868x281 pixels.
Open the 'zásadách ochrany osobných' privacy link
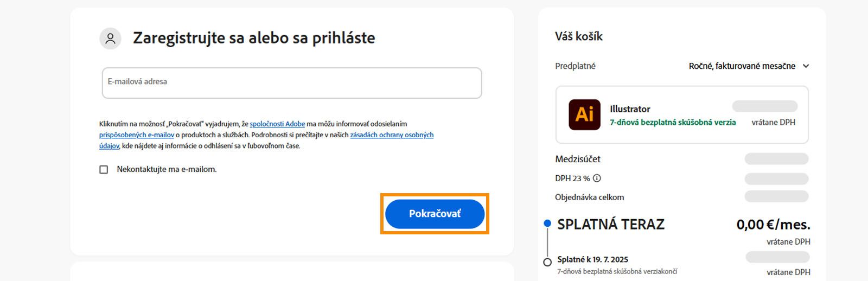[392, 135]
